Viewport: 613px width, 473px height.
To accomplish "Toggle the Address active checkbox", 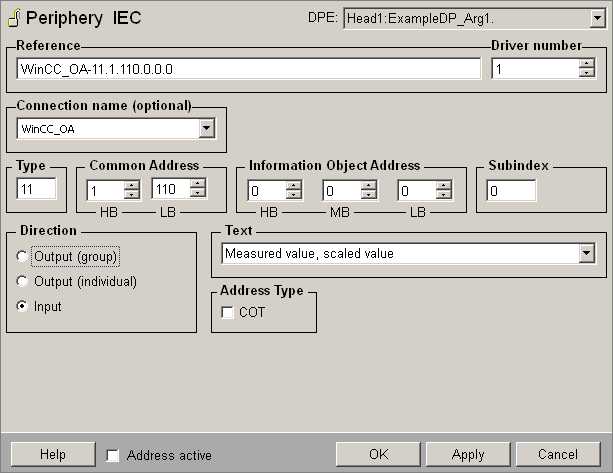I will click(113, 455).
